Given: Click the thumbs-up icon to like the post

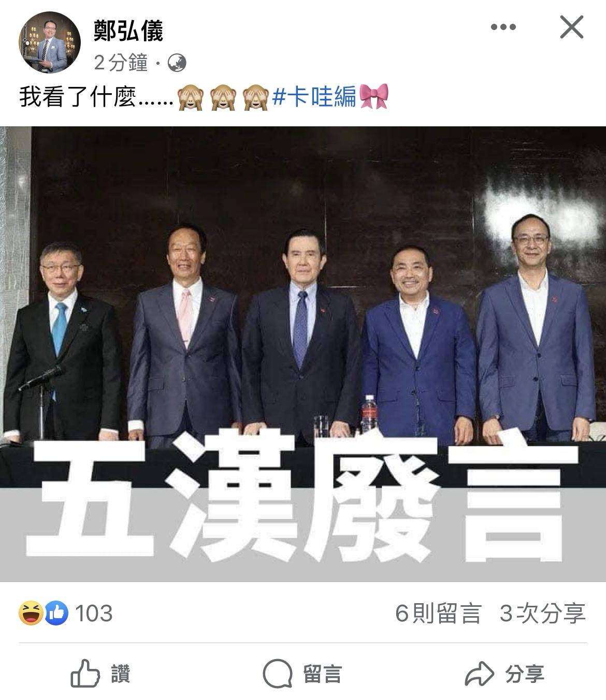Looking at the screenshot, I should pyautogui.click(x=85, y=673).
